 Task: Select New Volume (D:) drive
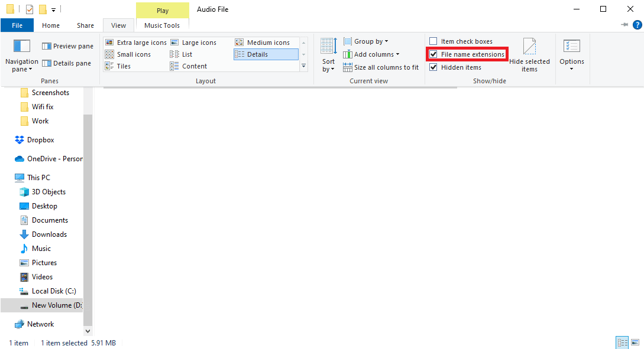click(41, 305)
